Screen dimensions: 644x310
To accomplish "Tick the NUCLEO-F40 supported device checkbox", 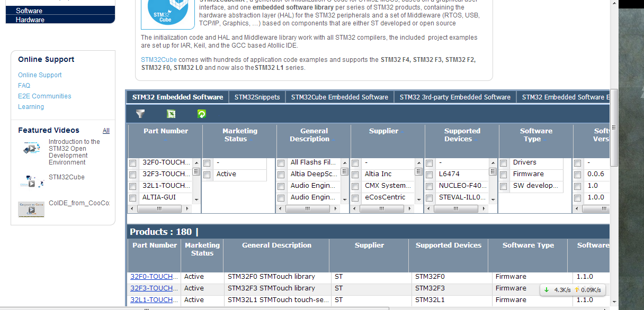I will pyautogui.click(x=429, y=187).
